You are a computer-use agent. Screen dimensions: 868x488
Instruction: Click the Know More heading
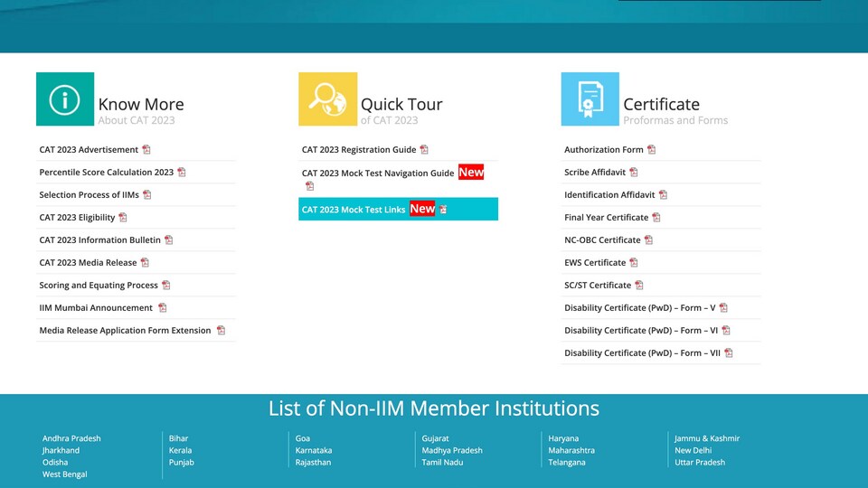click(141, 104)
